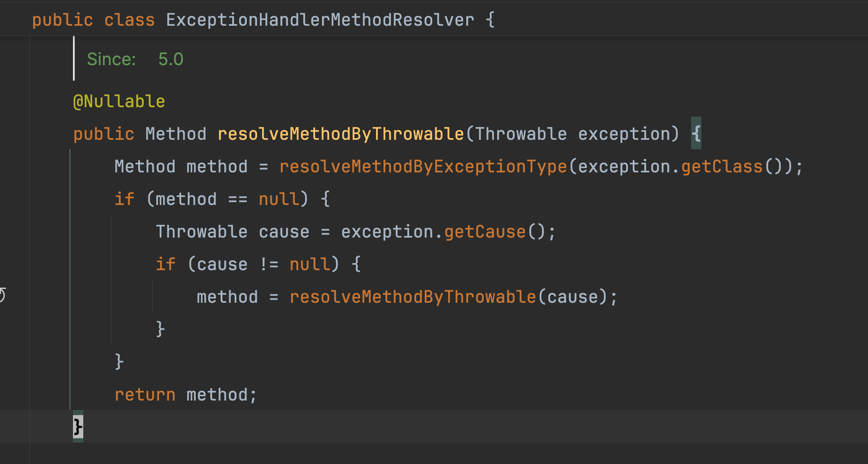Click the ExceptionHandlerMethodResolver class name
868x464 pixels.
pyautogui.click(x=320, y=20)
